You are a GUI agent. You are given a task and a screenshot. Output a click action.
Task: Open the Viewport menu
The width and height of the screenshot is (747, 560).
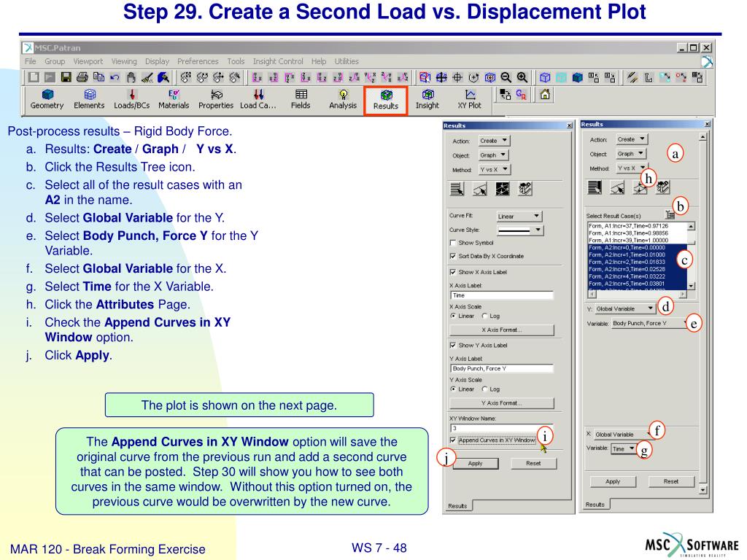tap(88, 61)
